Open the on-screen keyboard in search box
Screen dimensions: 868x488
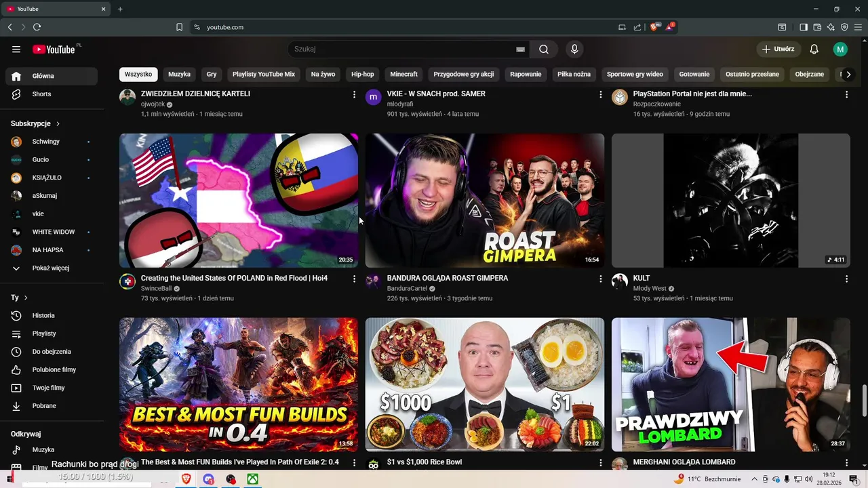point(520,49)
